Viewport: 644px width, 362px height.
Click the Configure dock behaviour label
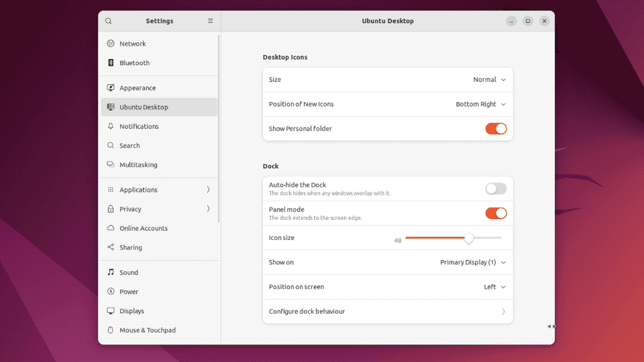point(307,312)
